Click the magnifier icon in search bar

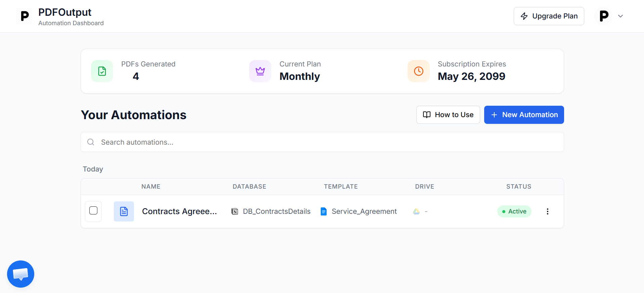91,142
